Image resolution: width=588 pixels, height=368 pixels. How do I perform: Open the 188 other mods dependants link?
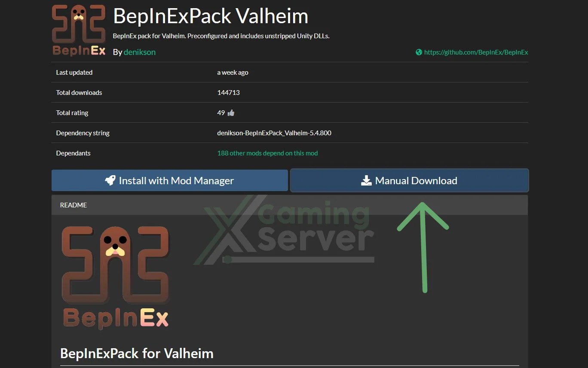click(x=267, y=153)
